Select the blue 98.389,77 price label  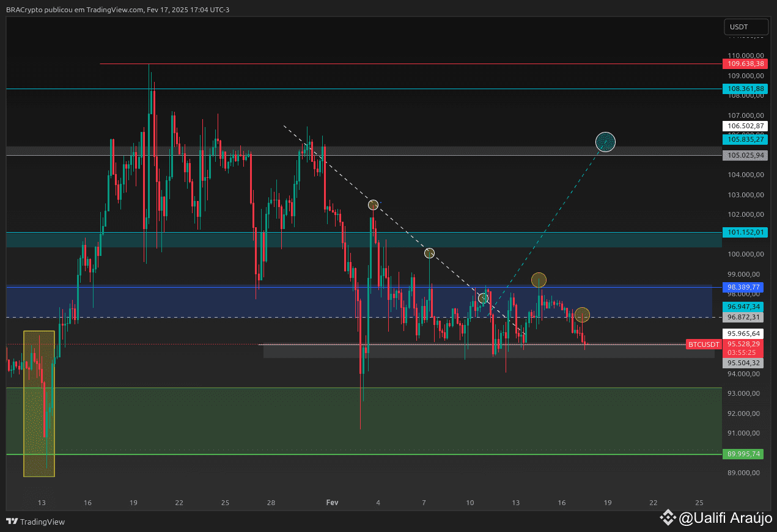(744, 286)
